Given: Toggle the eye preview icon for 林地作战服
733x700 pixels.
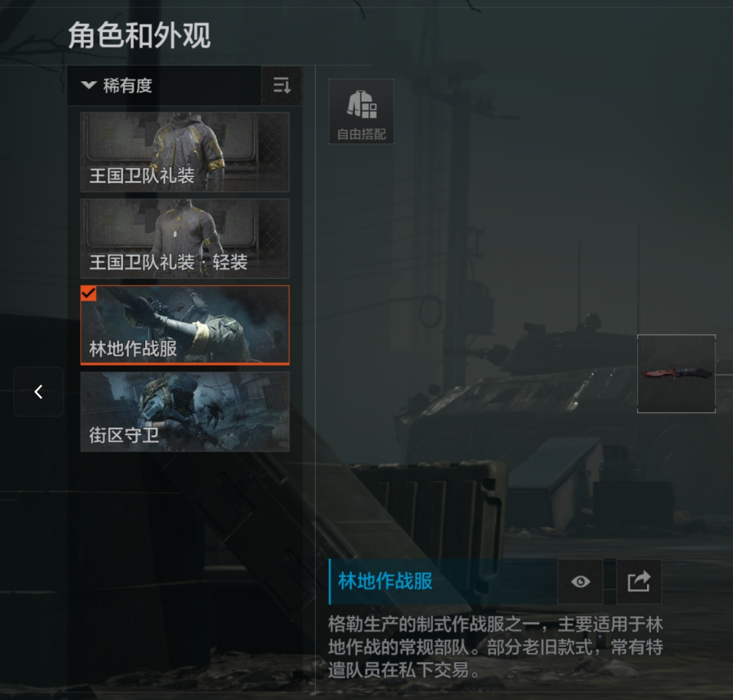Looking at the screenshot, I should [x=580, y=582].
